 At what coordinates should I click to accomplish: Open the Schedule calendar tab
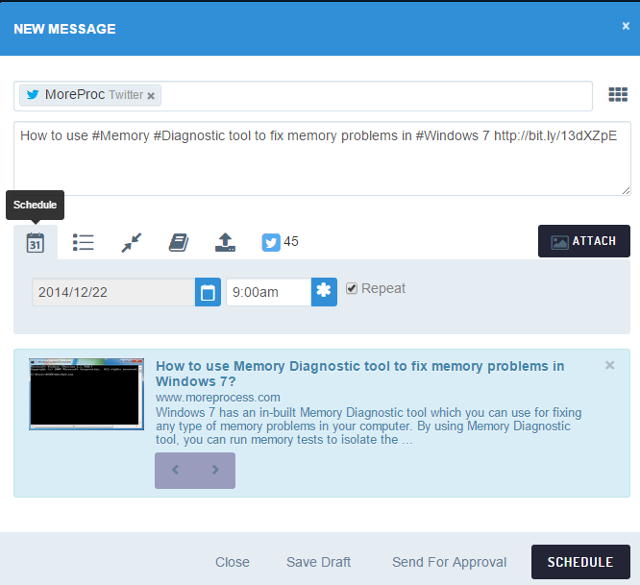tap(35, 242)
